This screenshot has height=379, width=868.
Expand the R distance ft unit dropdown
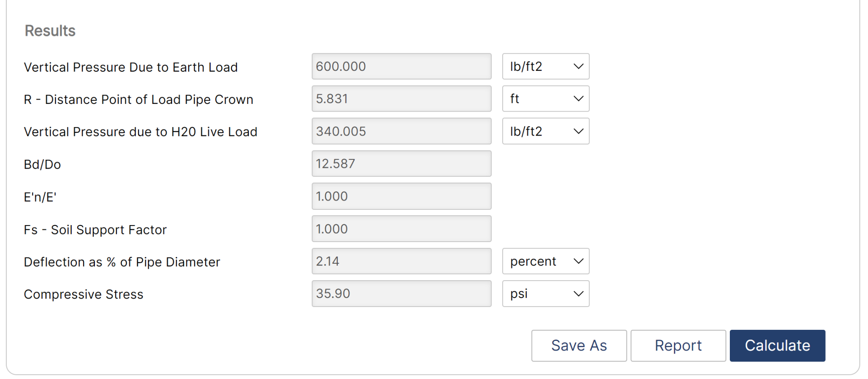(x=545, y=99)
